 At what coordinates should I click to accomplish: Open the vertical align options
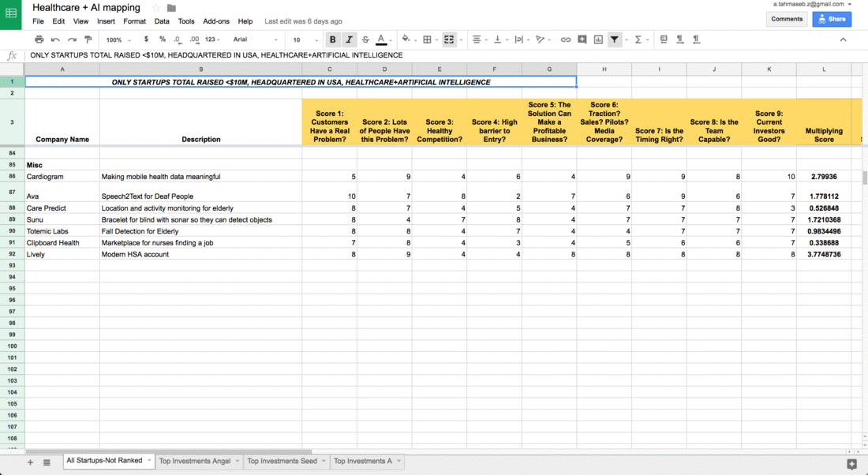coord(497,39)
